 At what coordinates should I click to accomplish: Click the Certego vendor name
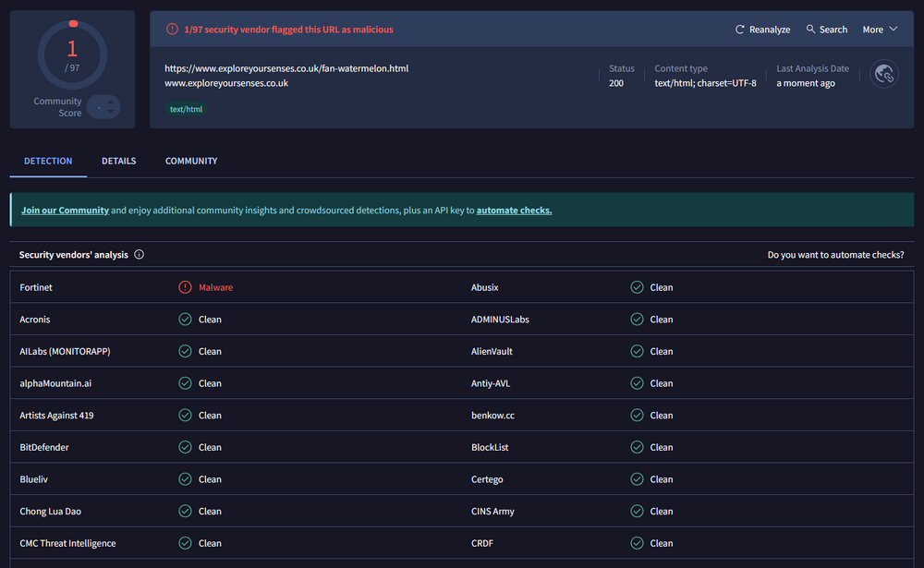487,479
